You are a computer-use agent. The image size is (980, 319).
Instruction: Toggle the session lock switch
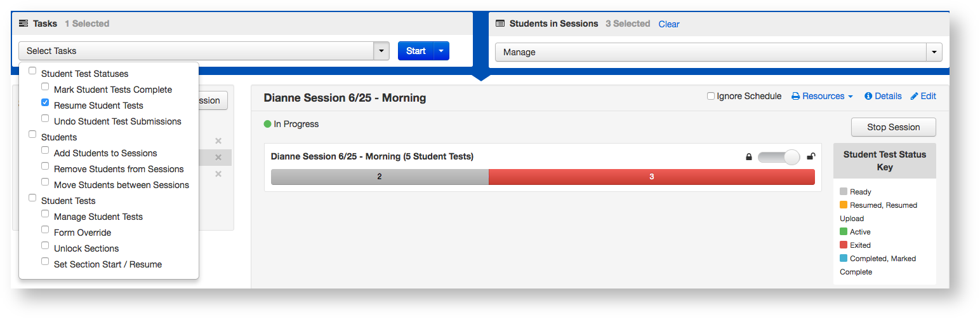[x=779, y=157]
